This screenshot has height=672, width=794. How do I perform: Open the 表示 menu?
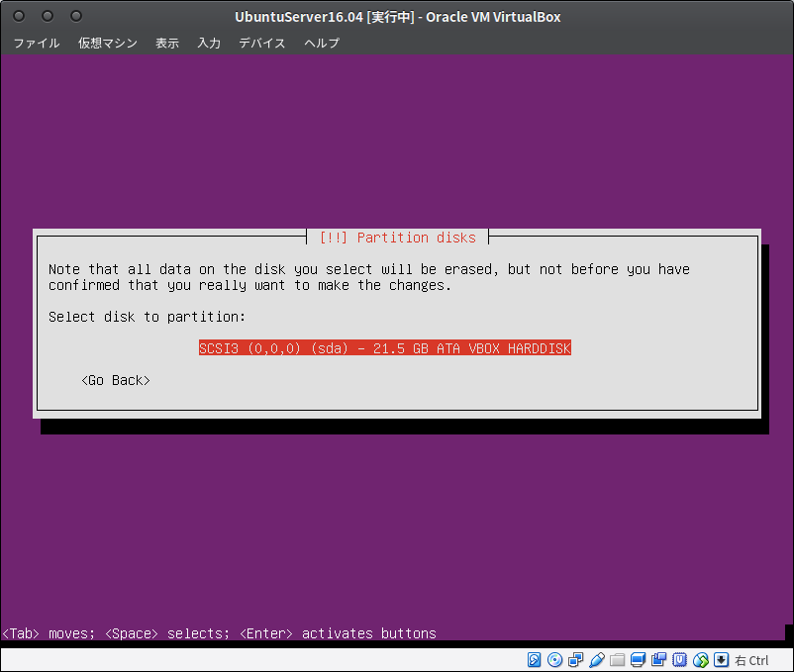coord(167,43)
